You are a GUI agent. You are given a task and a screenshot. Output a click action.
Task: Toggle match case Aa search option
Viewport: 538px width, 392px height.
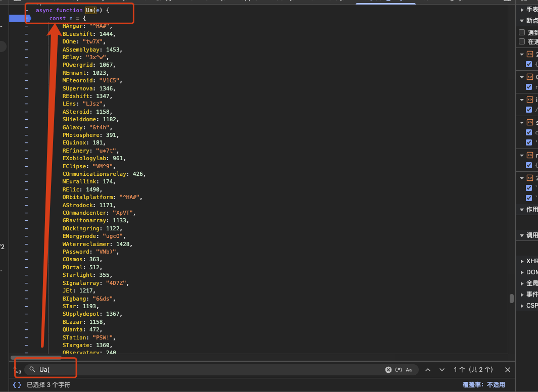click(409, 370)
